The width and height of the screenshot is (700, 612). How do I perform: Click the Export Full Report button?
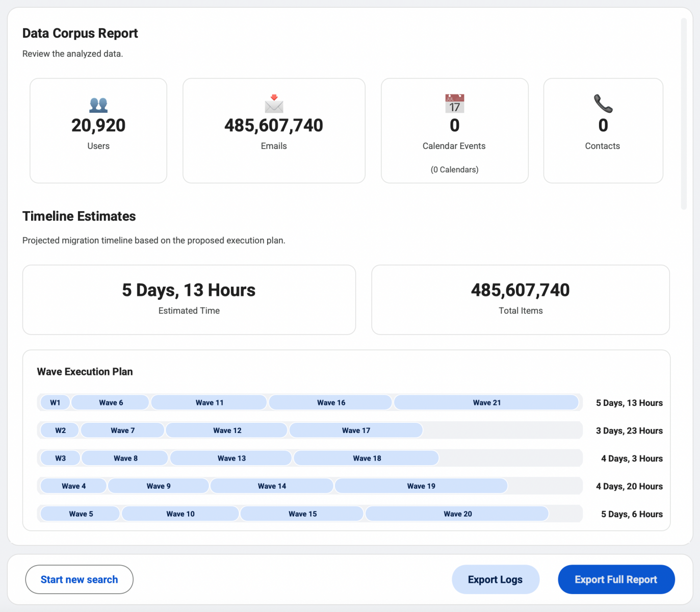click(x=616, y=579)
